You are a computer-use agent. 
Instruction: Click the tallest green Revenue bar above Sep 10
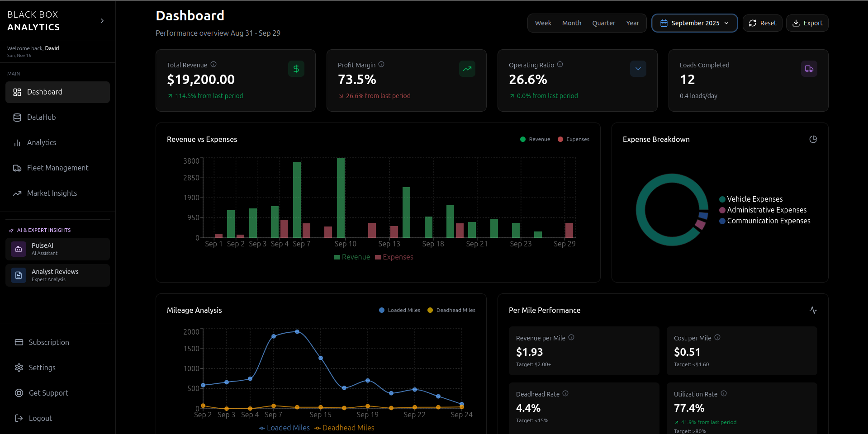click(341, 198)
